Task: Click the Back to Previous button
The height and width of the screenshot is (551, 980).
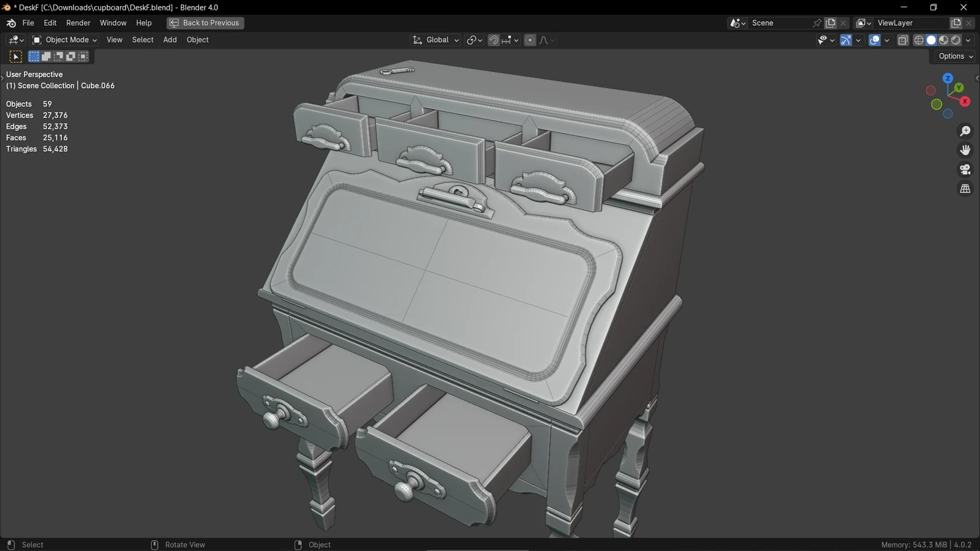Action: 205,23
